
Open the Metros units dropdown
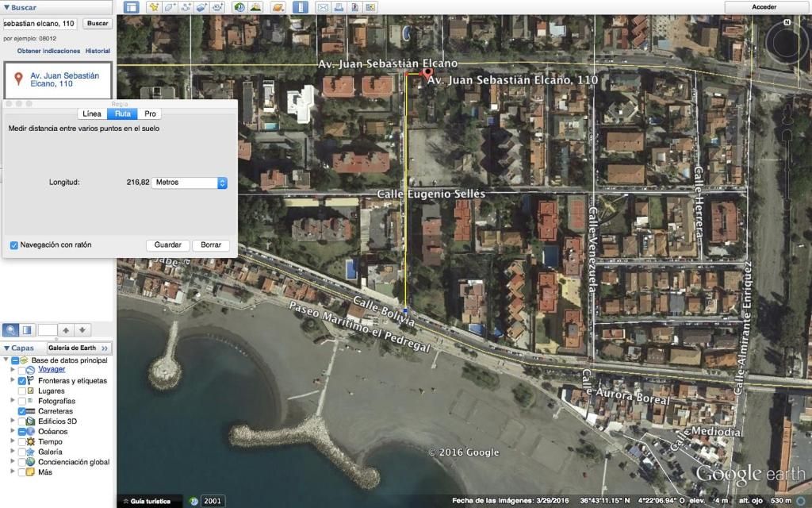tap(190, 183)
